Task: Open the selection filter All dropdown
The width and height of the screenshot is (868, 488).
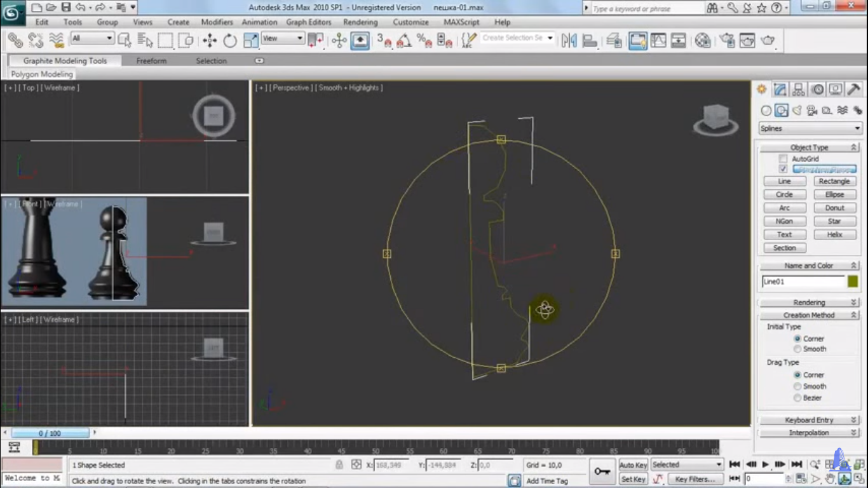Action: [x=92, y=39]
